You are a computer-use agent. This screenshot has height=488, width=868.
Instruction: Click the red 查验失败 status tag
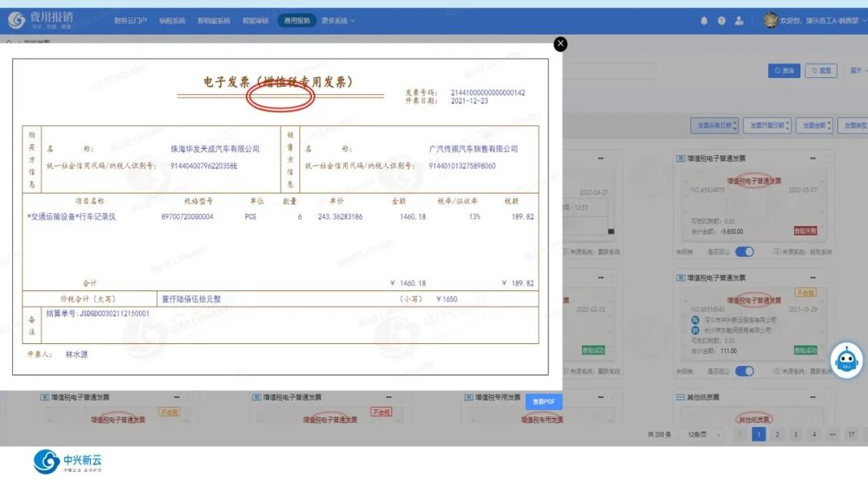[x=805, y=231]
